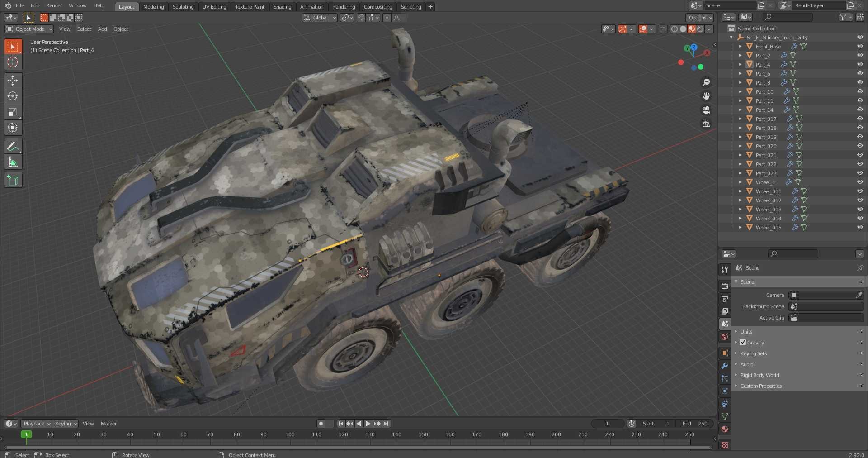
Task: Activate the Move tool
Action: pos(13,81)
